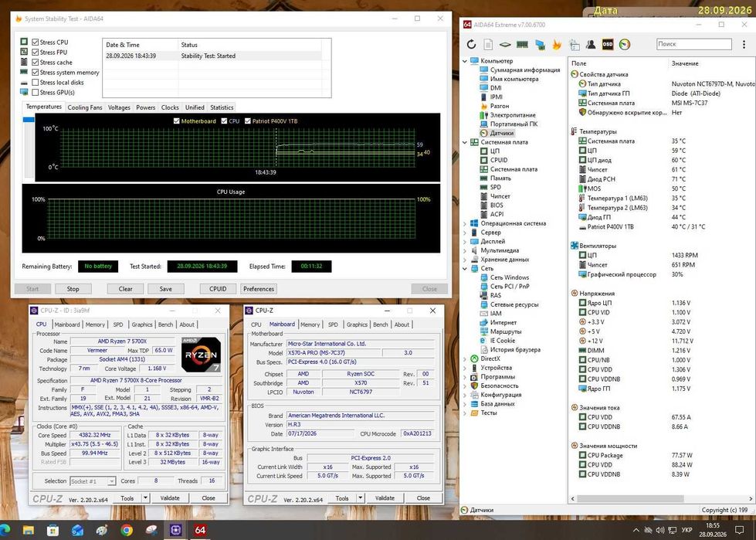Open the three-dot menu in AIDA64 Extreme

(744, 44)
